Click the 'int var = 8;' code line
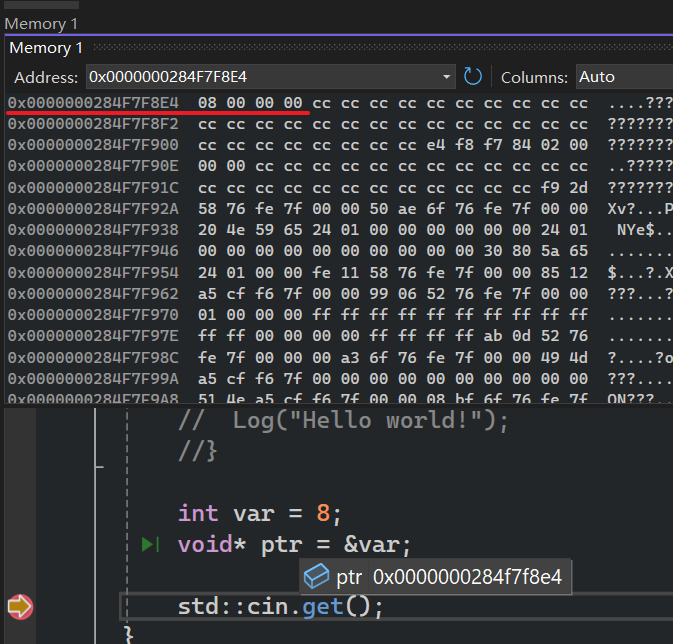 [x=259, y=513]
